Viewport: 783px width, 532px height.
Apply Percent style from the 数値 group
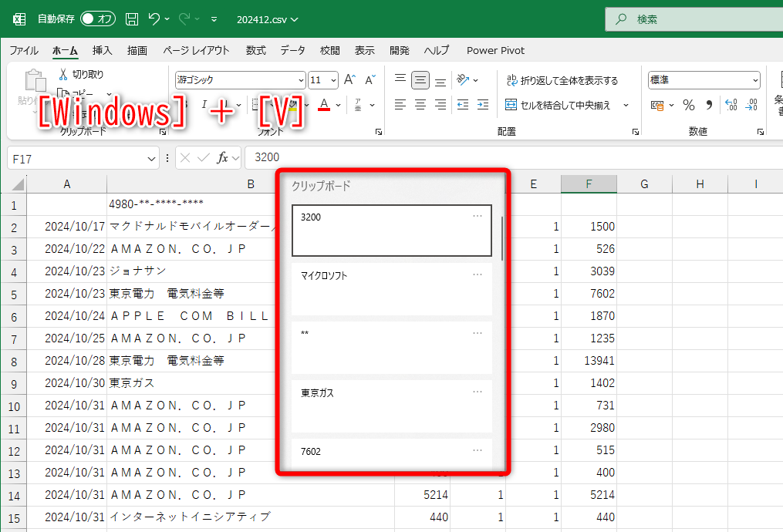coord(689,106)
